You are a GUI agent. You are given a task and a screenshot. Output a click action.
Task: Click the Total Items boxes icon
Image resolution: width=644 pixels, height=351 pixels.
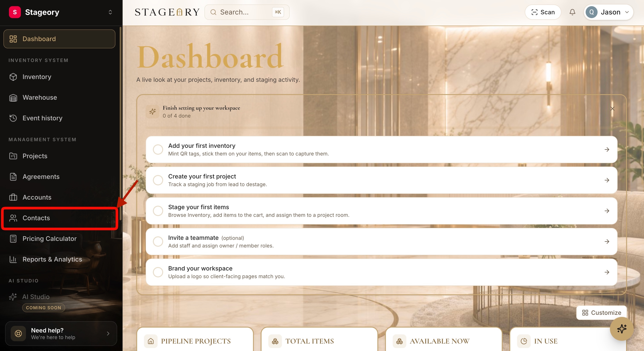pyautogui.click(x=275, y=341)
